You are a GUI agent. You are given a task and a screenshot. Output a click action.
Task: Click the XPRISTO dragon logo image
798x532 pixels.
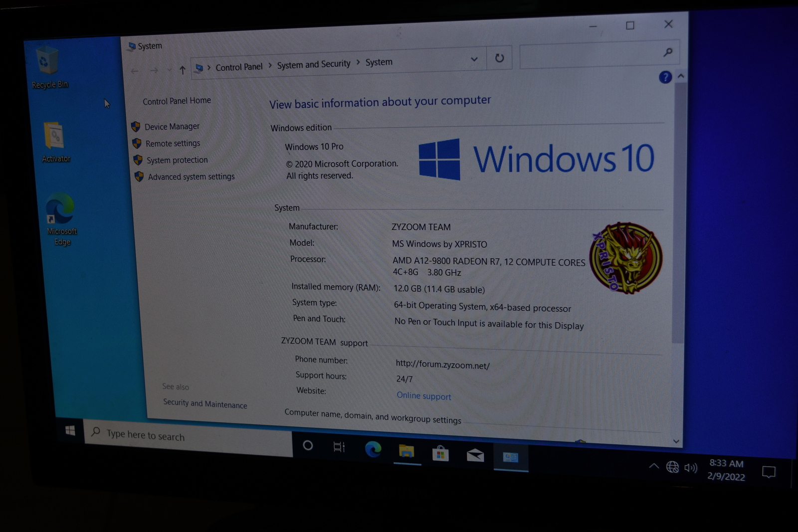625,258
